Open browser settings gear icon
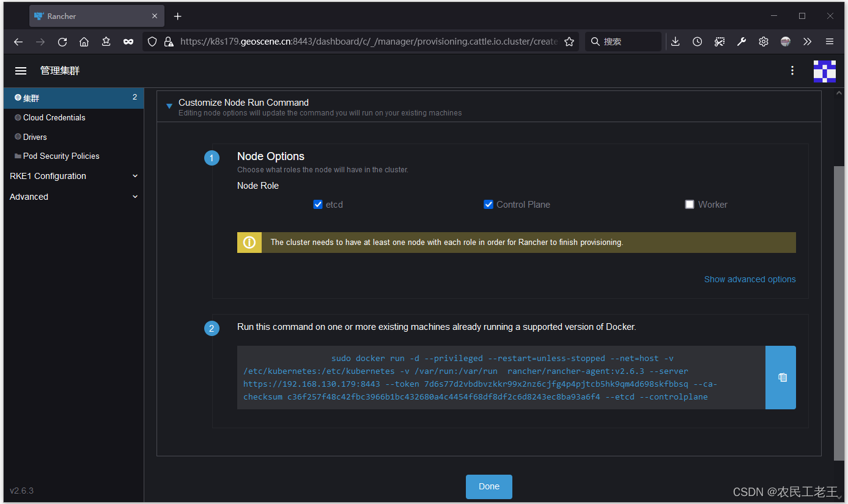The image size is (848, 504). 764,42
